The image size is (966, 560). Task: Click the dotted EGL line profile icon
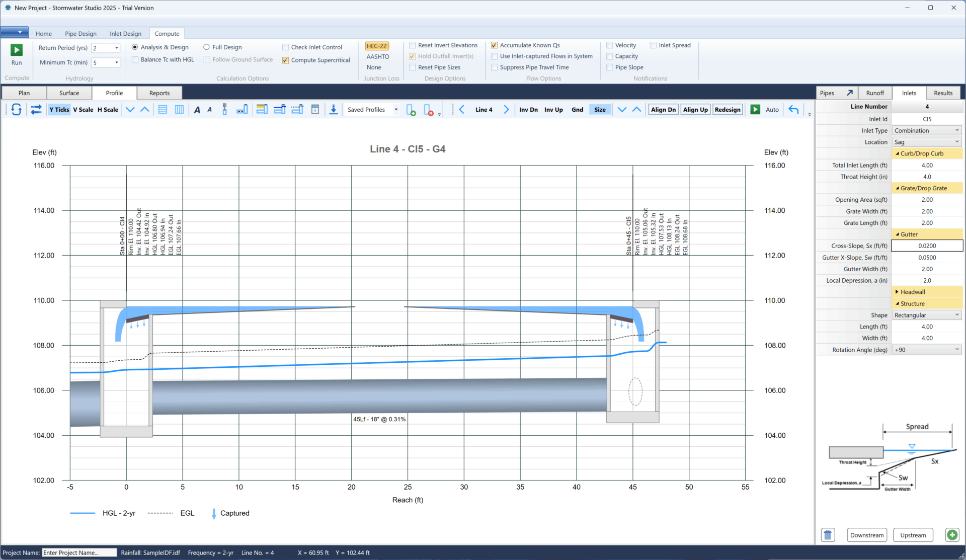[x=297, y=110]
